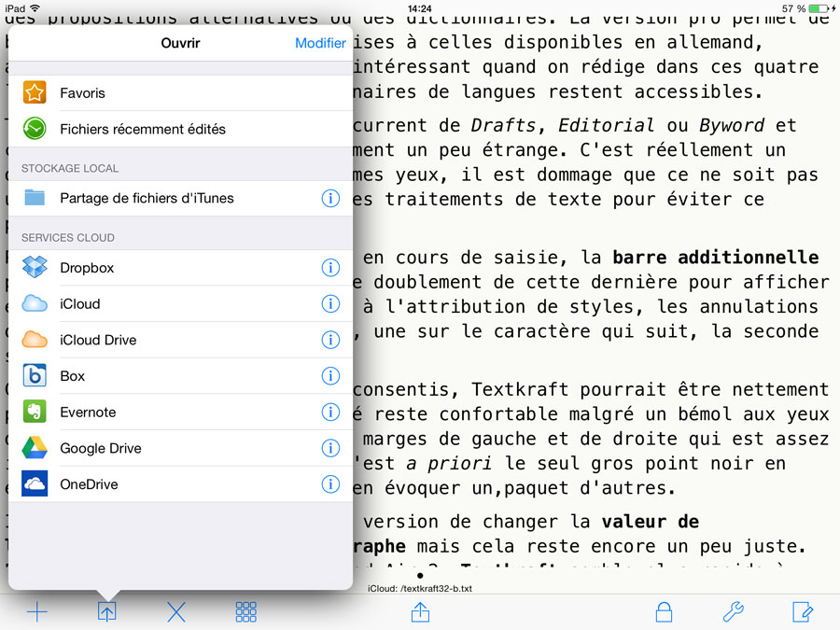The image size is (840, 630).
Task: Select Evernote service
Action: (x=180, y=412)
